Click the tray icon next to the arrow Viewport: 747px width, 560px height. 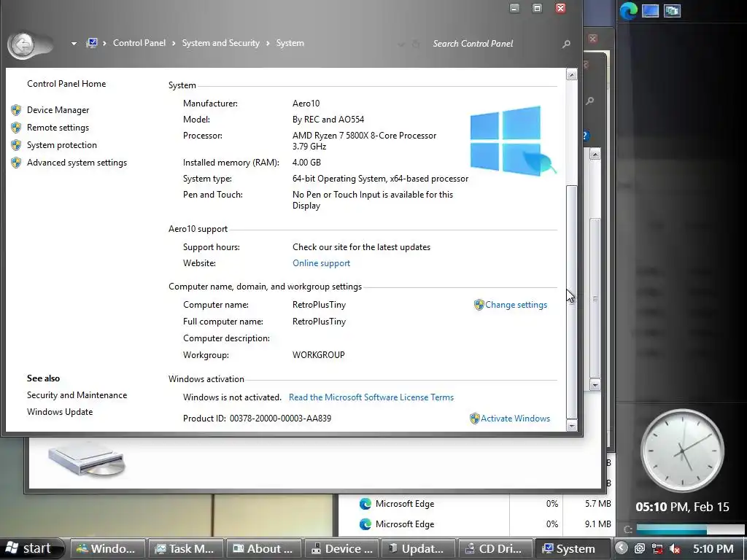coord(640,549)
